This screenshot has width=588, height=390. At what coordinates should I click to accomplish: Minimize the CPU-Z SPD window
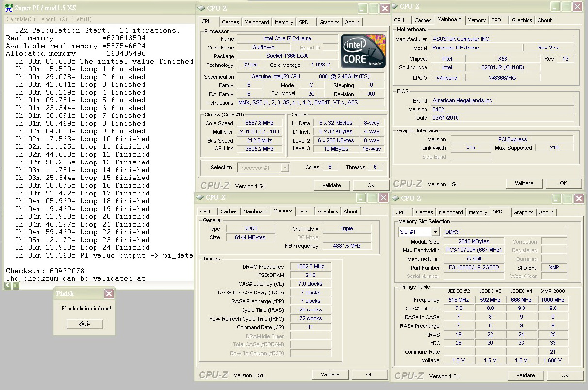point(556,199)
